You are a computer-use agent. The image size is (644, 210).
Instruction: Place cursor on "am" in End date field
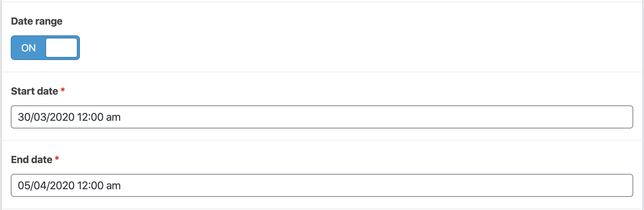113,185
